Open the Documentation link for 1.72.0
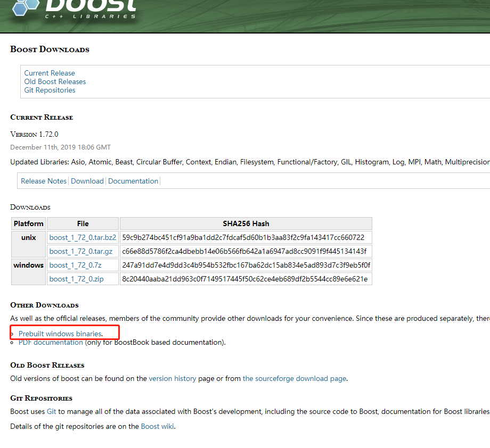Viewport: 490px width, 448px height. tap(133, 181)
